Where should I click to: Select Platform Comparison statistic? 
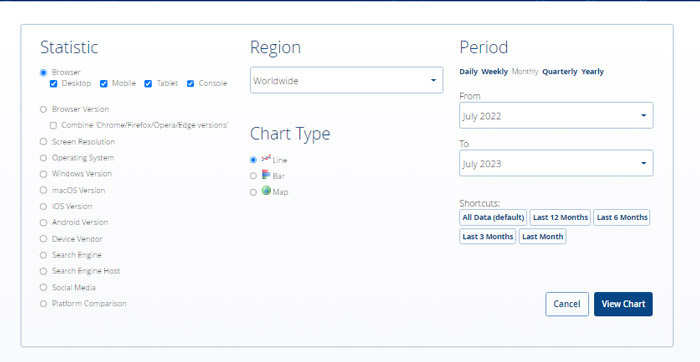43,304
